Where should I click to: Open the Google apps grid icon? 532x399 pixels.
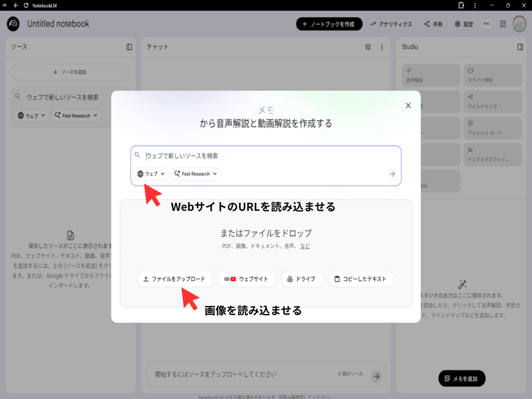tap(503, 24)
